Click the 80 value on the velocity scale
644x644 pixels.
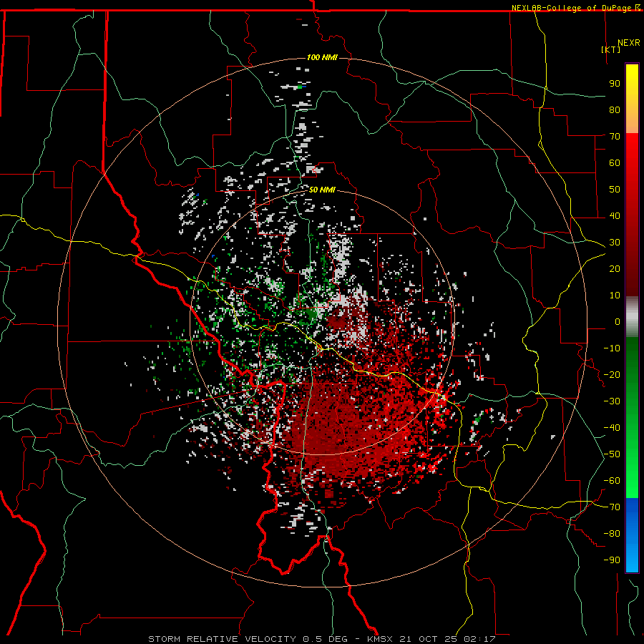615,109
